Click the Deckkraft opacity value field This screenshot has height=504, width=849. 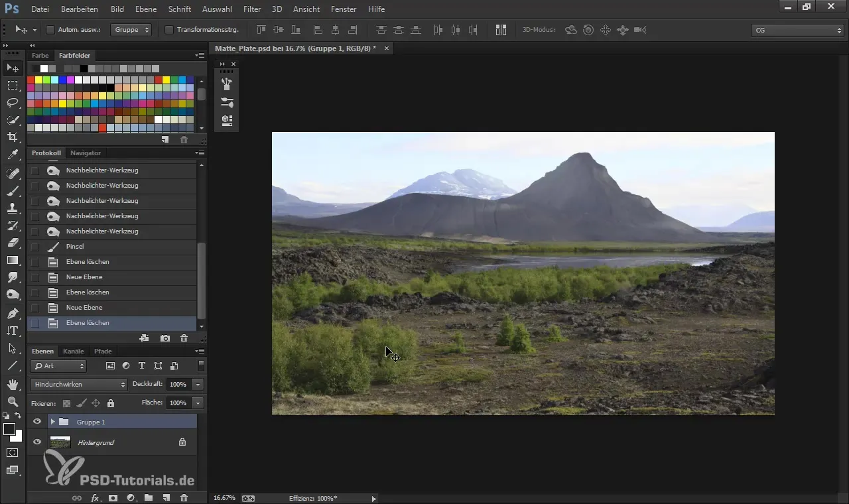click(178, 384)
